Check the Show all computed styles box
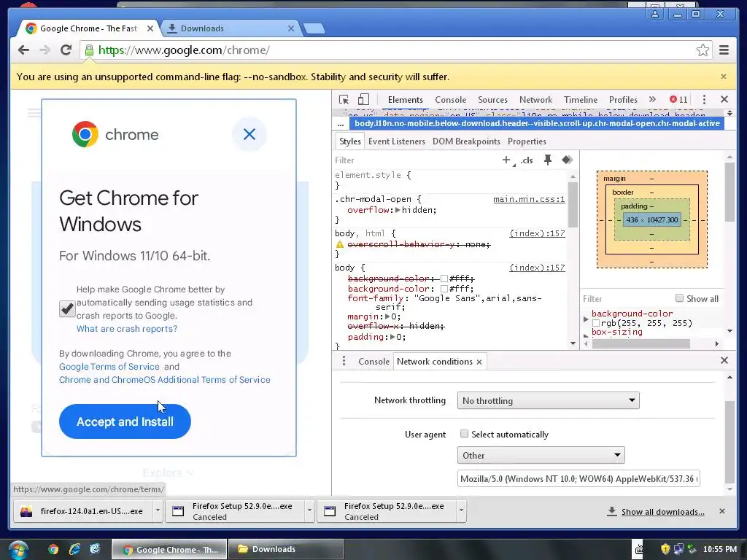 (x=679, y=298)
